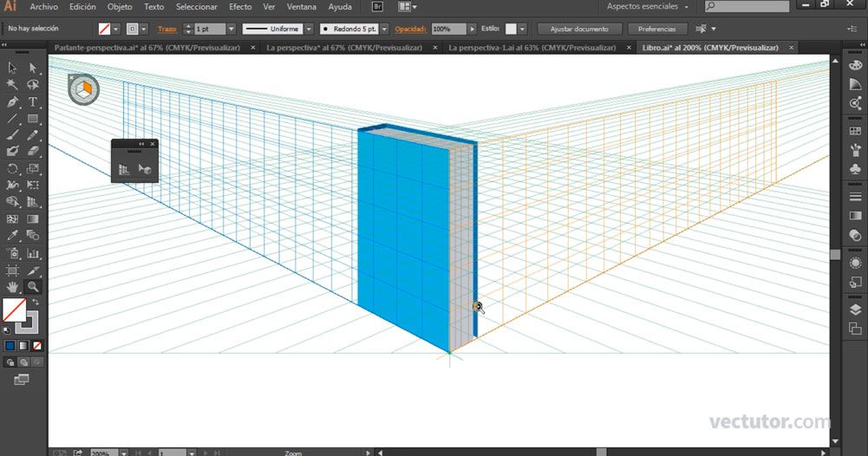Change screen mode button

coord(21,380)
